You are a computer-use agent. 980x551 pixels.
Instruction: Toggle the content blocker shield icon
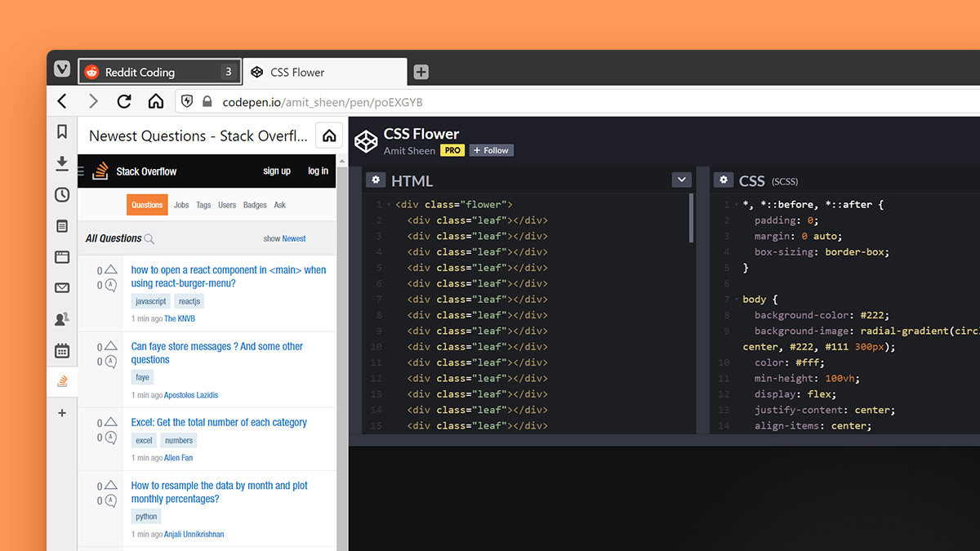[187, 102]
